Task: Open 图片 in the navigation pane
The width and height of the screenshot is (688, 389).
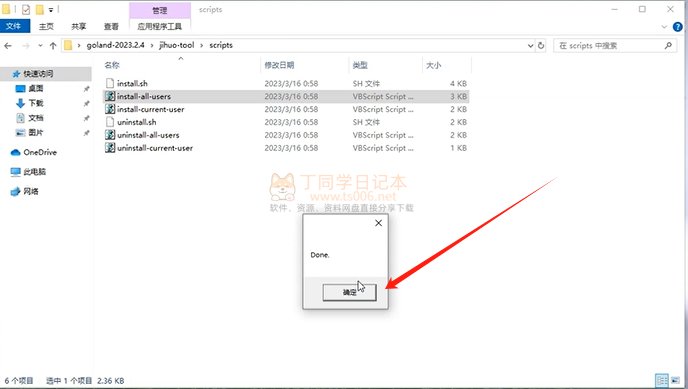Action: click(x=36, y=132)
